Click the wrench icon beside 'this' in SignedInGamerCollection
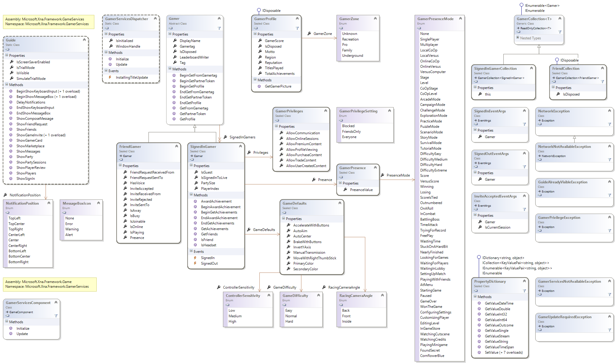This screenshot has height=364, width=616. pyautogui.click(x=480, y=94)
